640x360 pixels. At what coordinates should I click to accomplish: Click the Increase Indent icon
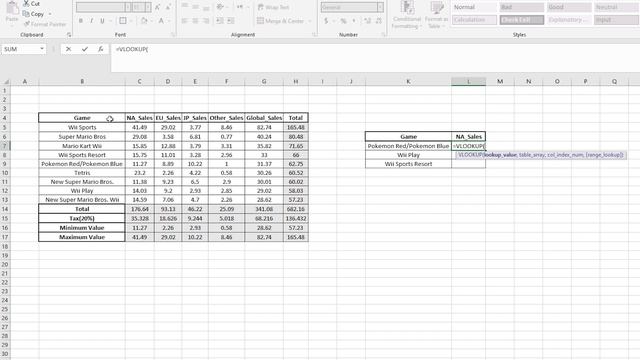[x=231, y=21]
